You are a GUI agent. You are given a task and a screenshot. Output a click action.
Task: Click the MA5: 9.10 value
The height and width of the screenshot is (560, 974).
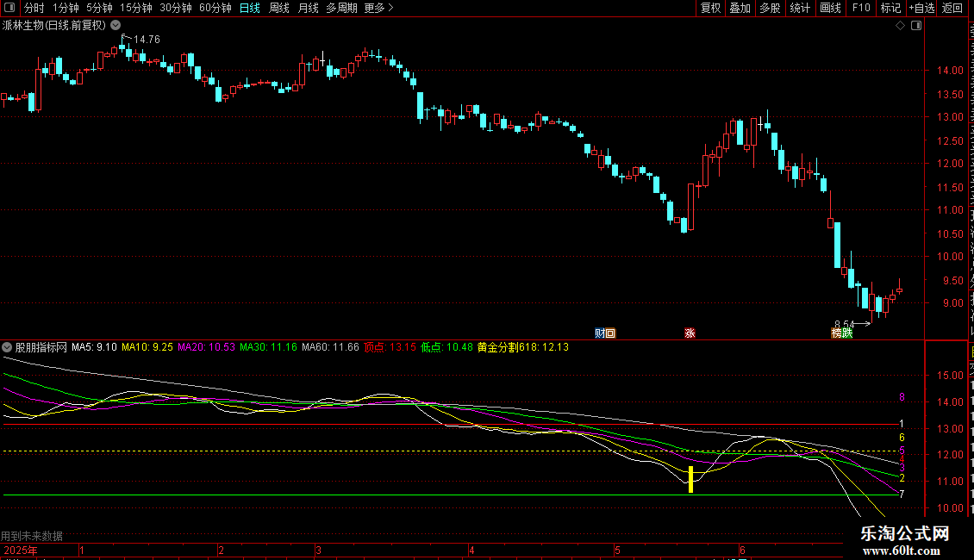[94, 347]
